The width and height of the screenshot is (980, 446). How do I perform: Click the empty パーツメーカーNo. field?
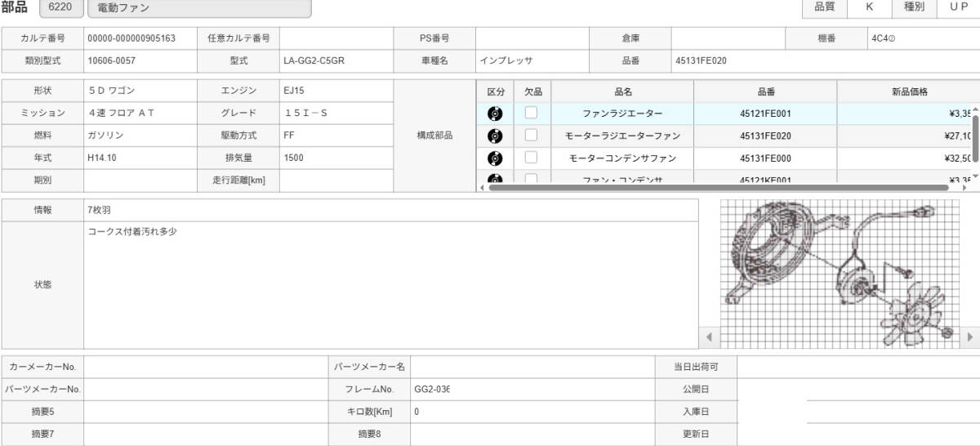pos(206,389)
